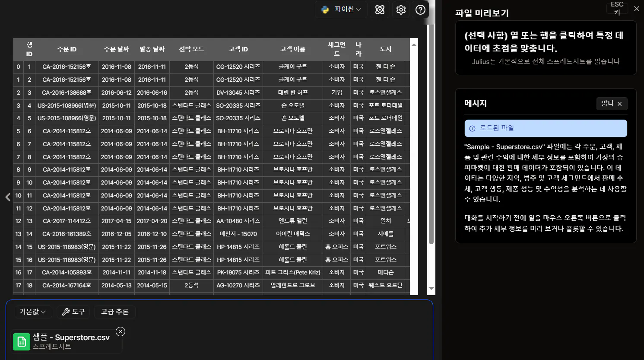644x360 pixels.
Task: Click the ship date 2014-11-18
Action: [152, 272]
